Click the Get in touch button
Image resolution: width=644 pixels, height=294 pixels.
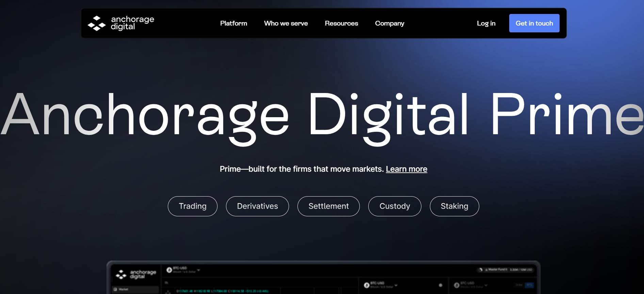point(534,23)
